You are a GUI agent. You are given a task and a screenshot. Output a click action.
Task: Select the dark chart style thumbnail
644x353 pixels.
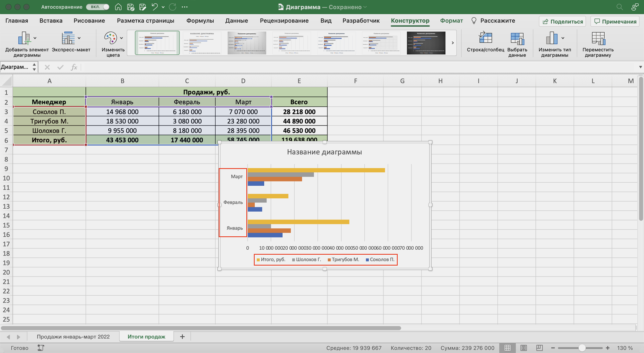pos(426,43)
